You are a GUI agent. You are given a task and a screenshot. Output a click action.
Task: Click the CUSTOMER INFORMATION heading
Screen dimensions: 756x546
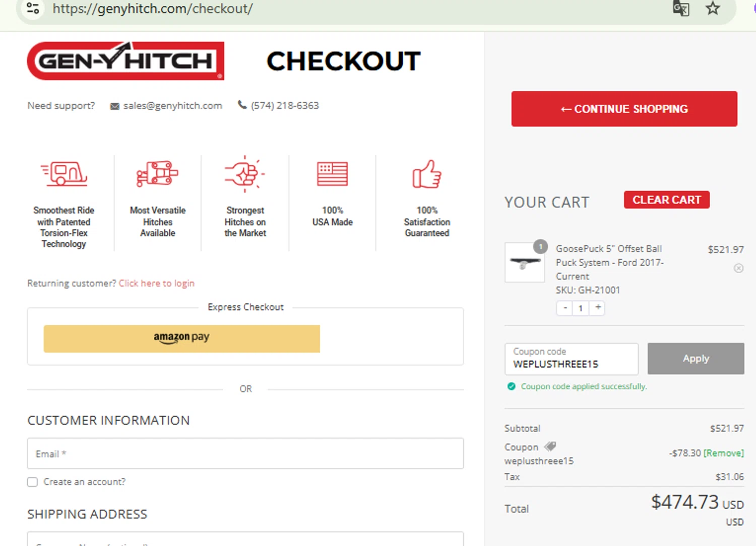[108, 420]
